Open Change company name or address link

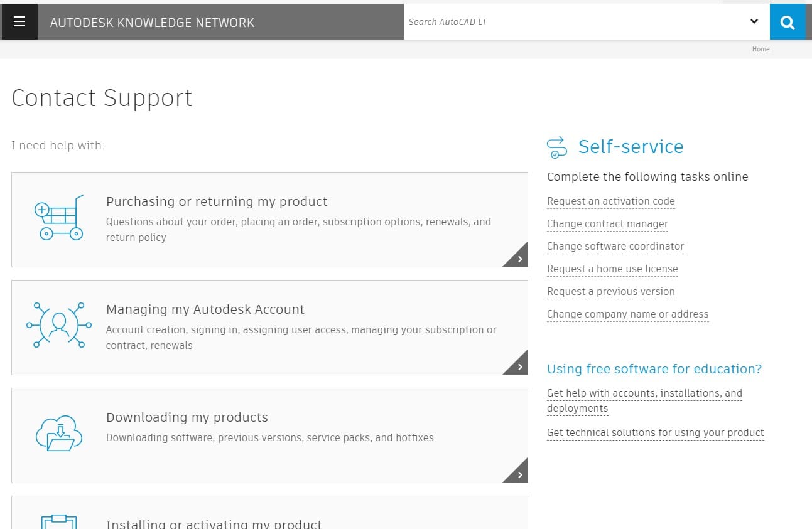627,314
